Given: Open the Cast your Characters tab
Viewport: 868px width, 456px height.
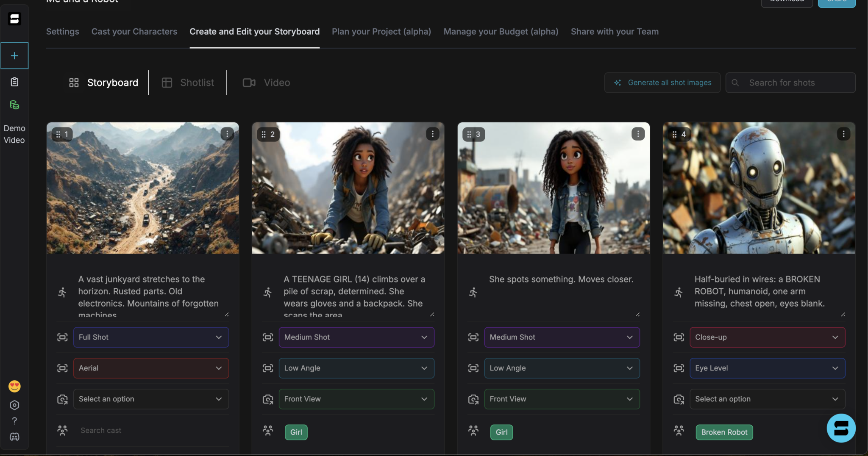Looking at the screenshot, I should coord(134,31).
